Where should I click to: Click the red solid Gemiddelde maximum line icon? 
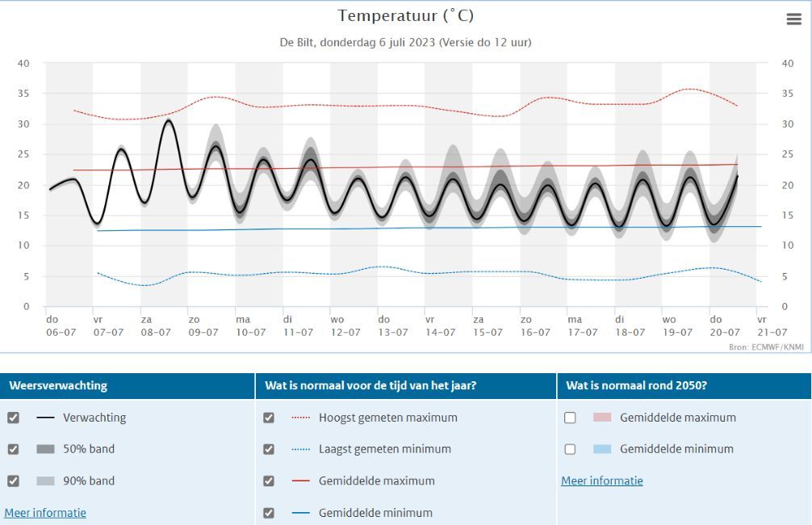pos(301,481)
